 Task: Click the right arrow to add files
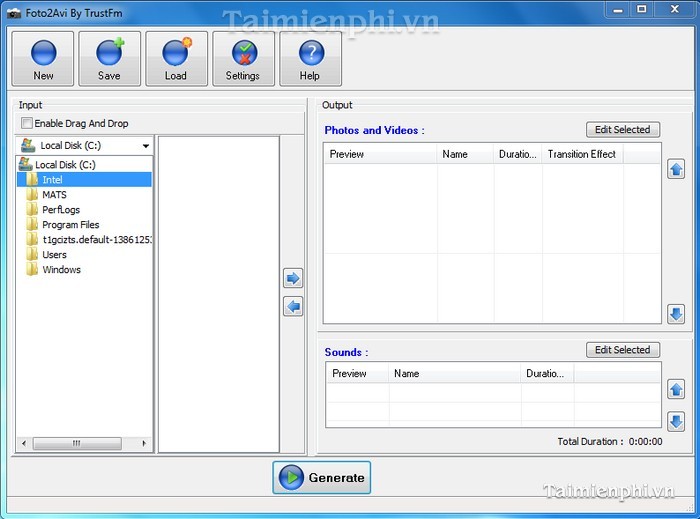293,278
